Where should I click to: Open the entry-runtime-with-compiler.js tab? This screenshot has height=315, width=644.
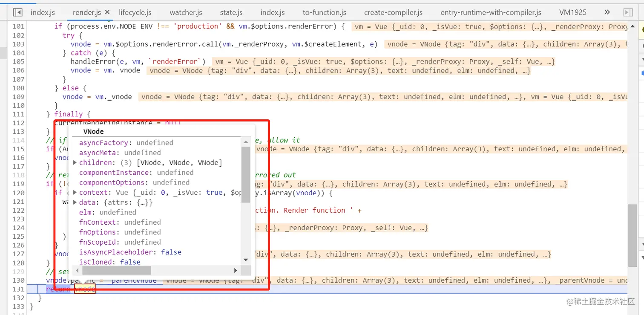(491, 12)
